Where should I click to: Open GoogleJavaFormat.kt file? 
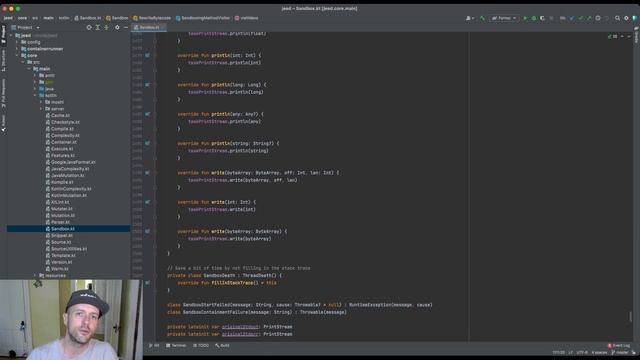click(71, 162)
